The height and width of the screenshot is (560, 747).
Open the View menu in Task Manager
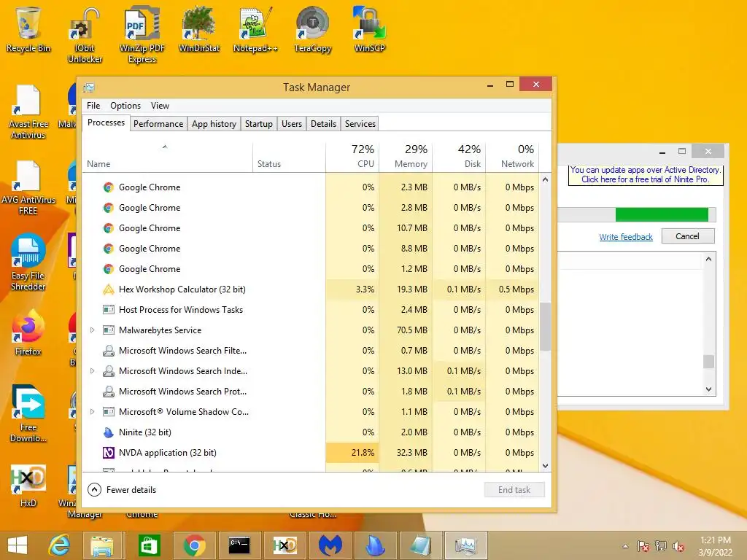point(160,106)
